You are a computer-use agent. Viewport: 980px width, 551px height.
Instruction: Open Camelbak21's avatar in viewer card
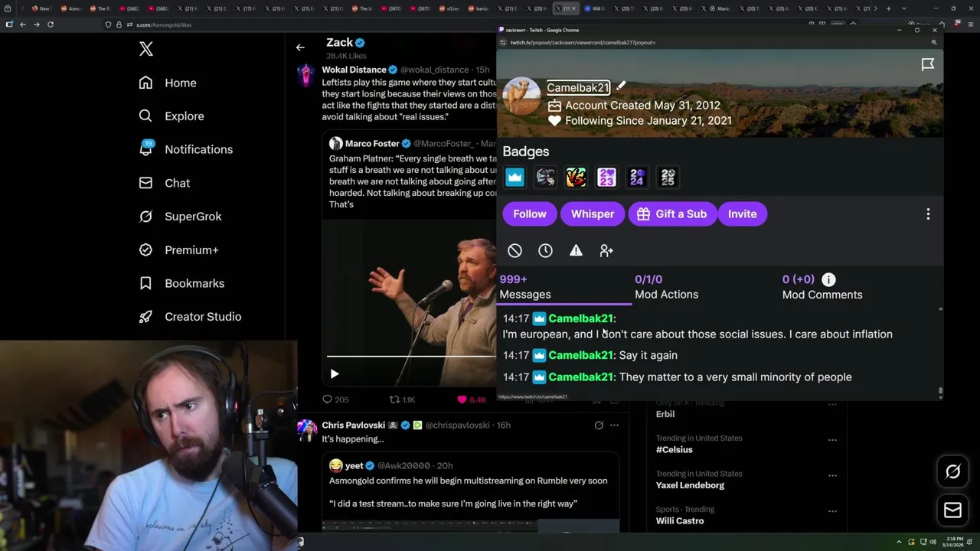[521, 96]
